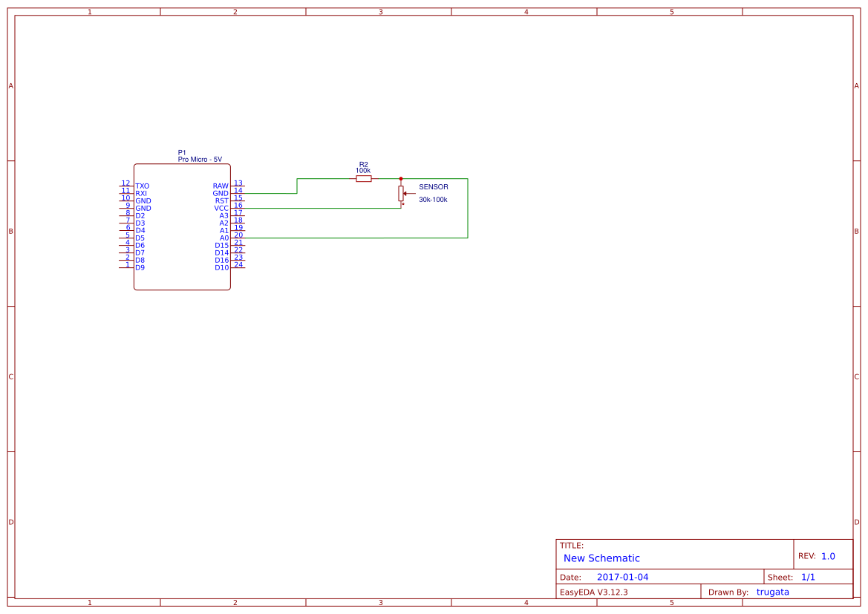The height and width of the screenshot is (614, 868).
Task: Select the D8 pin label
Action: [x=140, y=260]
